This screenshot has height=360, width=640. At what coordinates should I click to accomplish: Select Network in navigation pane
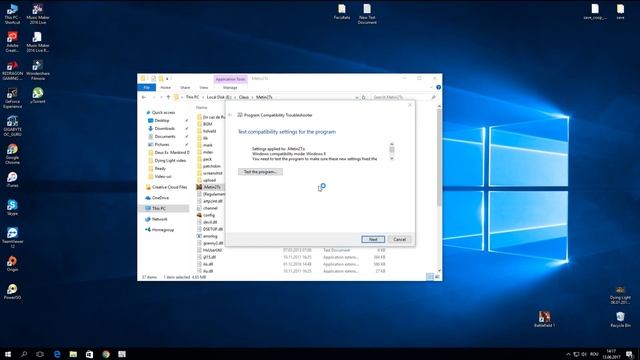(159, 219)
